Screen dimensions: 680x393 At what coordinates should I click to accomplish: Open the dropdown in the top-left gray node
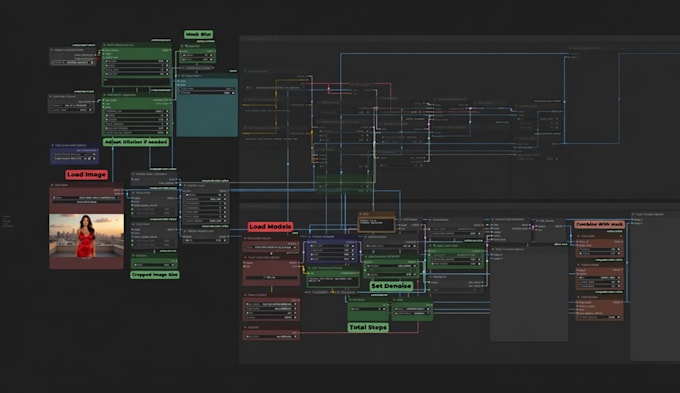click(73, 62)
